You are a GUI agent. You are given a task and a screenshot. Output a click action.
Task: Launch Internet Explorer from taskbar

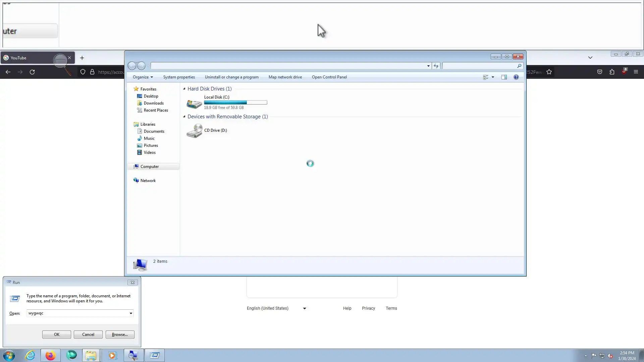click(x=30, y=355)
